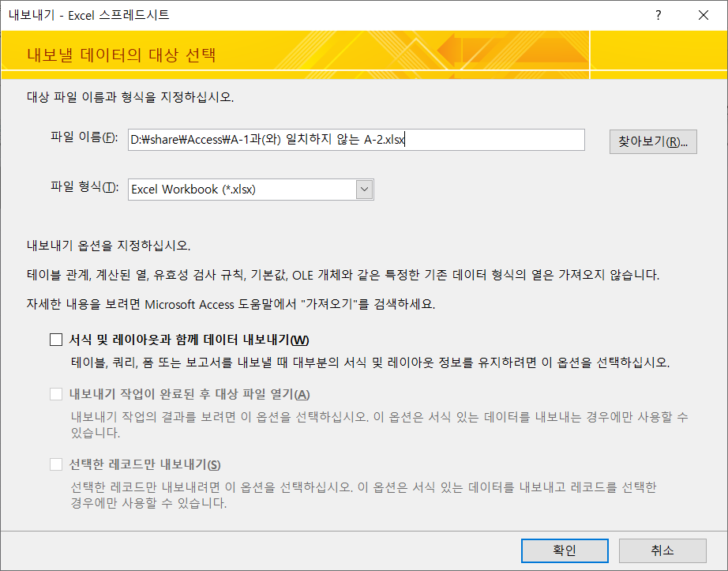Click the 파일 형식(T): label

[x=84, y=186]
